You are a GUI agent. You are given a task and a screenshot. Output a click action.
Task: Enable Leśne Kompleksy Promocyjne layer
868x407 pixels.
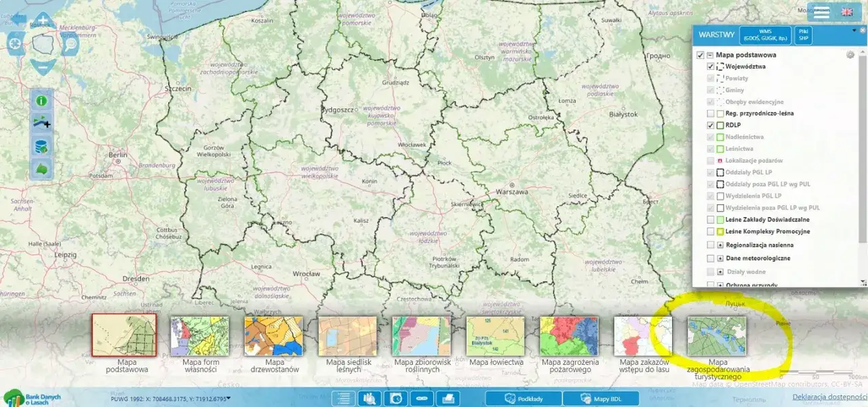point(711,232)
